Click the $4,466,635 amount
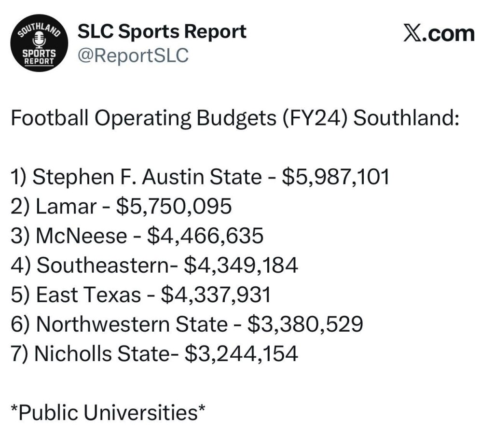Screen dimensions: 494x448 pyautogui.click(x=205, y=236)
